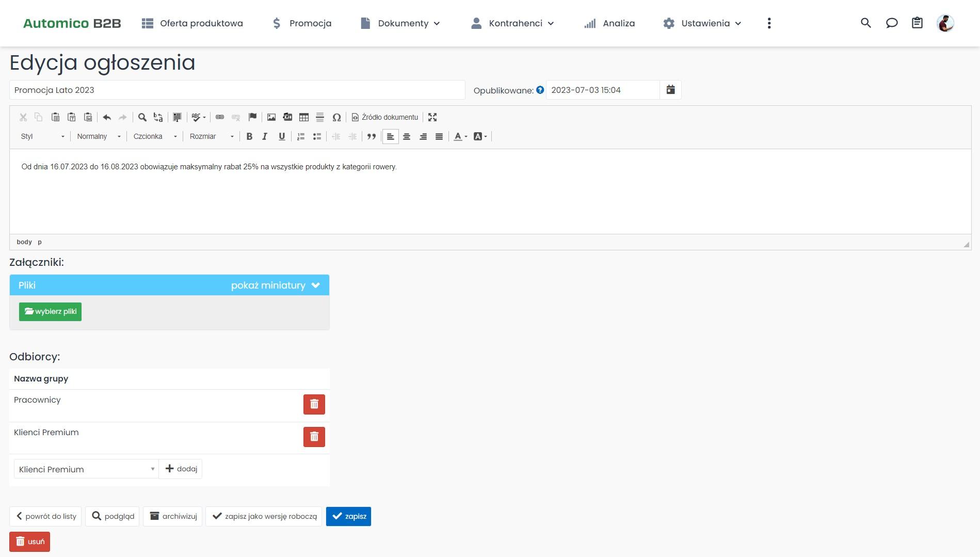Click the green wybierz pliki button
The height and width of the screenshot is (557, 980).
(x=50, y=312)
